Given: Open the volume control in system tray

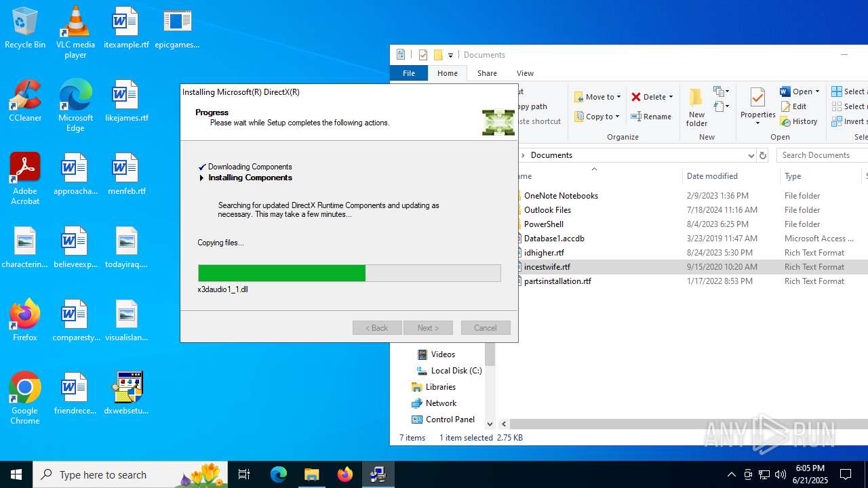Looking at the screenshot, I should (x=780, y=474).
